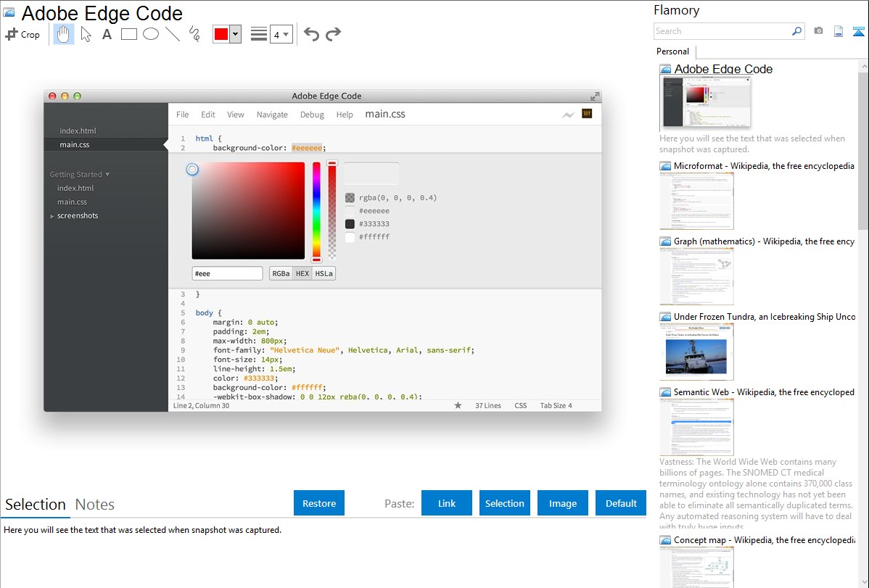Paste as Link
The height and width of the screenshot is (588, 869).
tap(447, 503)
